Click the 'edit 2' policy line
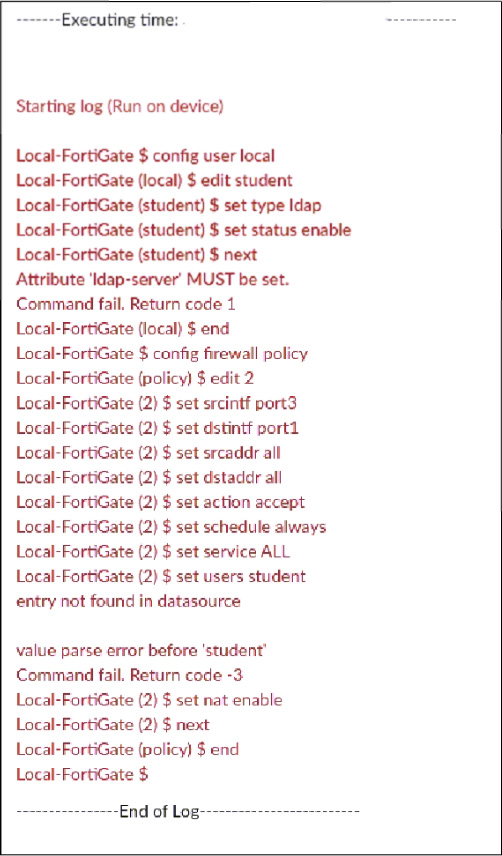Image resolution: width=502 pixels, height=856 pixels. (x=135, y=378)
